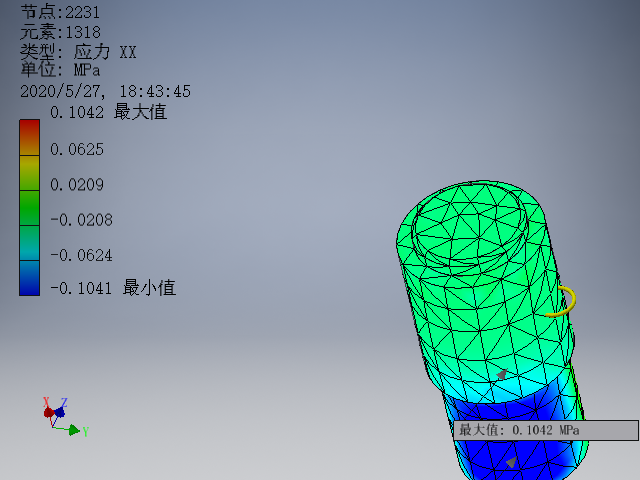Click the element count text 1318
The image size is (640, 480).
click(x=83, y=32)
